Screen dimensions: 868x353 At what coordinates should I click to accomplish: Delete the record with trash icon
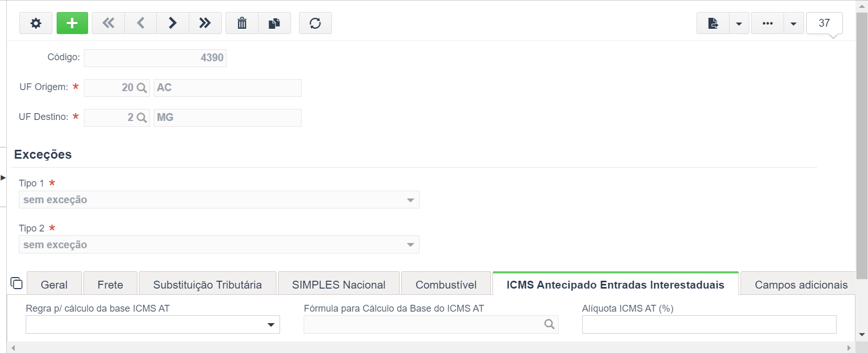[242, 23]
